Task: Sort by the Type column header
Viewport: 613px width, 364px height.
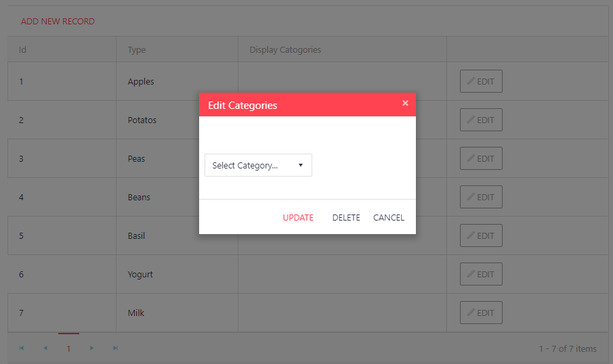Action: [x=137, y=50]
